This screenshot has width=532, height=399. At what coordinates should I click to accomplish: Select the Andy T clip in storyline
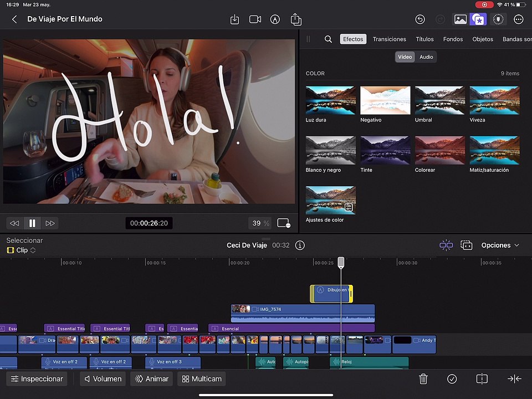(x=414, y=344)
